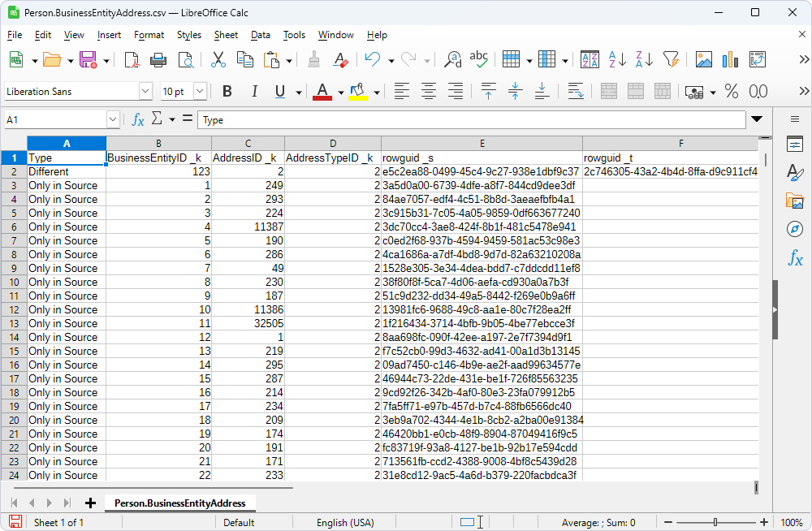
Task: Open the Function Wizard fx
Action: 138,120
